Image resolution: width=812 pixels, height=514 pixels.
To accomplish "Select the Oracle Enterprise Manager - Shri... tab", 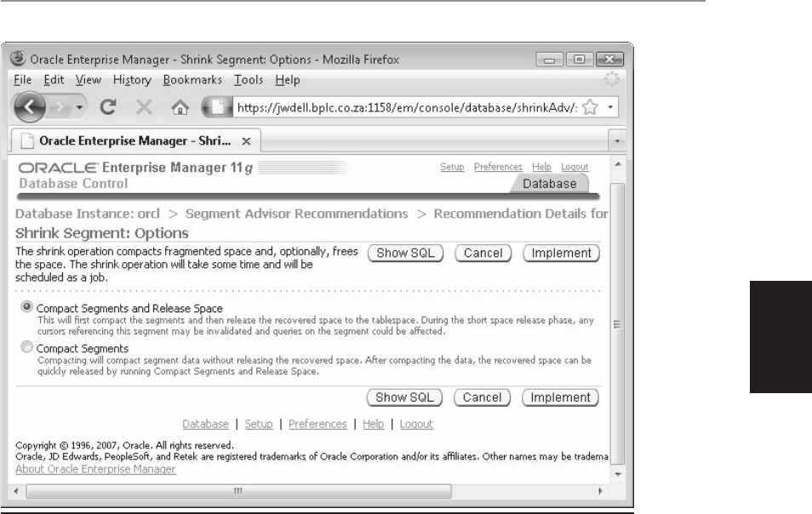I will point(135,140).
